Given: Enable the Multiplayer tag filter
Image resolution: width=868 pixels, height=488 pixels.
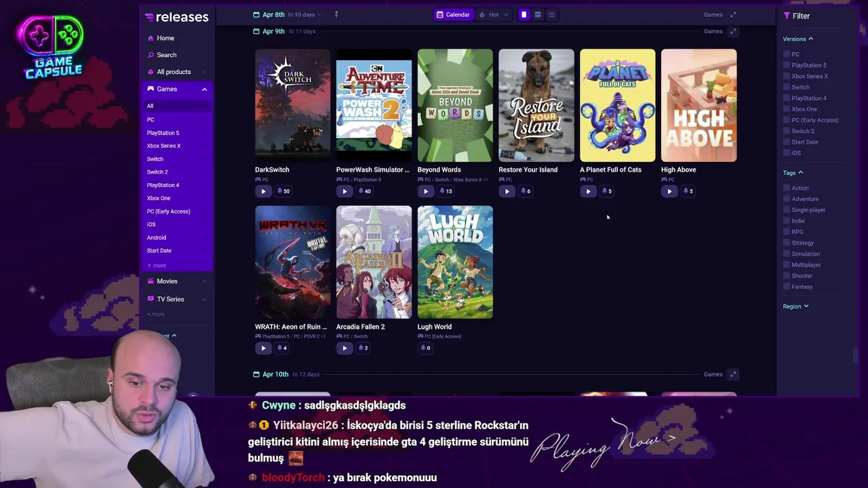Looking at the screenshot, I should 787,265.
